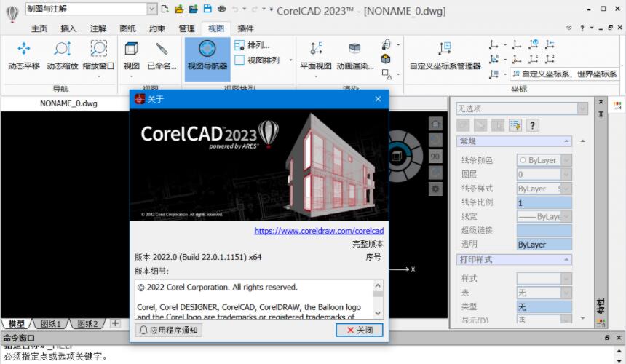Screen dimensions: 626x364
Task: Open the Custom Coordinate System Manager (自定义坐标系管理器)
Action: (x=445, y=55)
